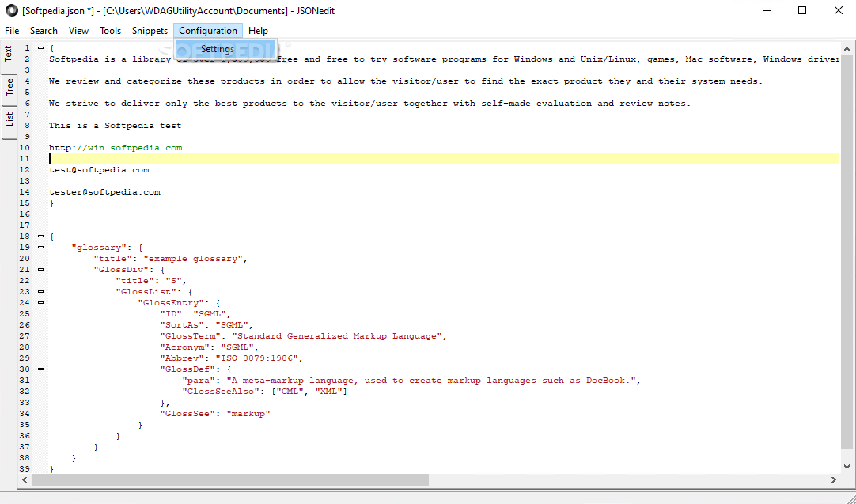This screenshot has height=504, width=856.
Task: Click the JSONedit application icon in title bar
Action: (x=11, y=10)
